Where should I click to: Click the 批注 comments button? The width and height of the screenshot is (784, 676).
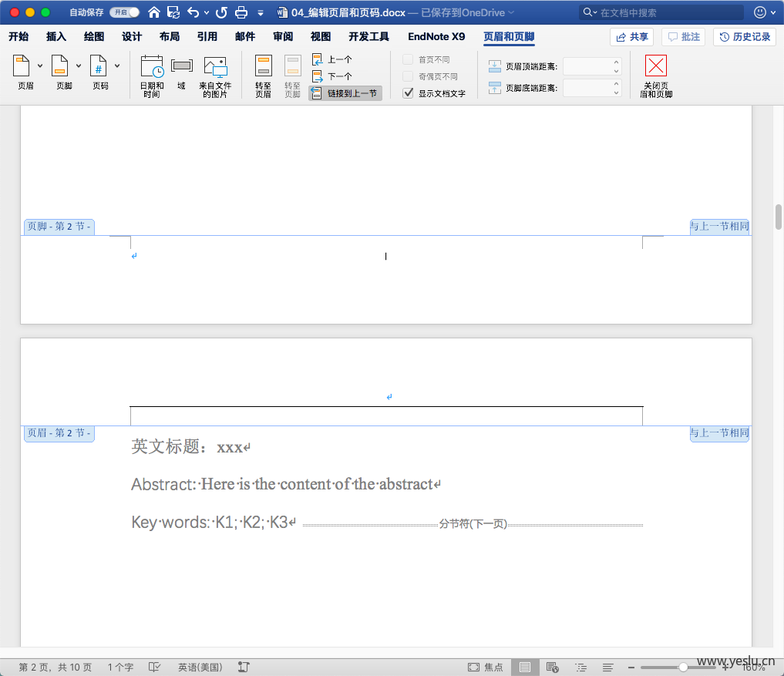coord(684,37)
